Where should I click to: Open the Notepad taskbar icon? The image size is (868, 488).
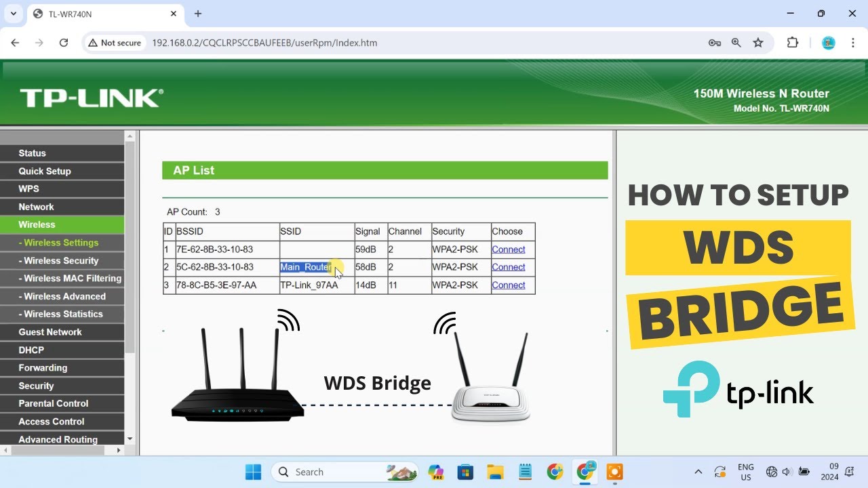pyautogui.click(x=525, y=472)
